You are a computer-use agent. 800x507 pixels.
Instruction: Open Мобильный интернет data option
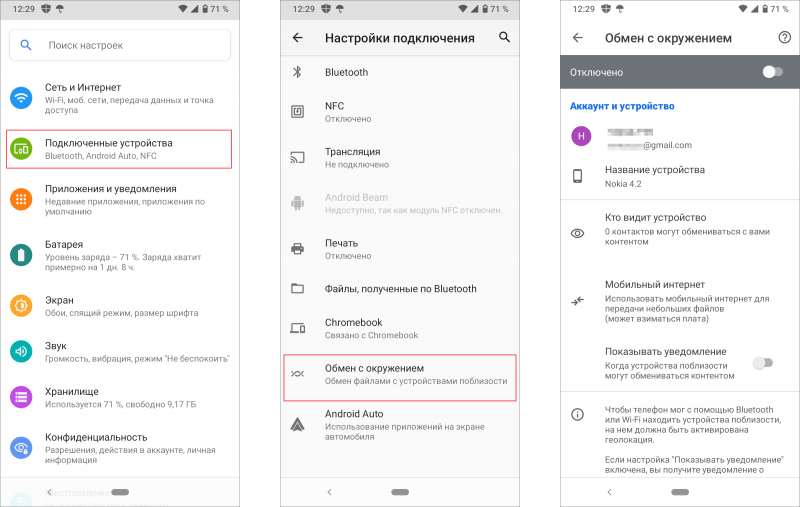click(680, 301)
